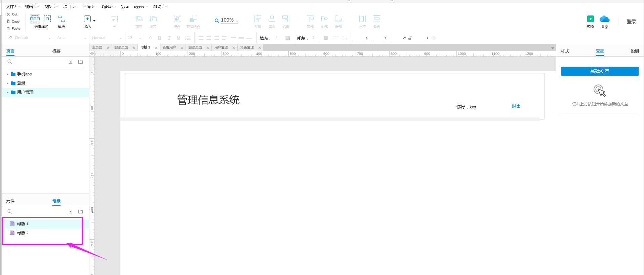Click the 水平 distribute horizontally icon

click(362, 19)
